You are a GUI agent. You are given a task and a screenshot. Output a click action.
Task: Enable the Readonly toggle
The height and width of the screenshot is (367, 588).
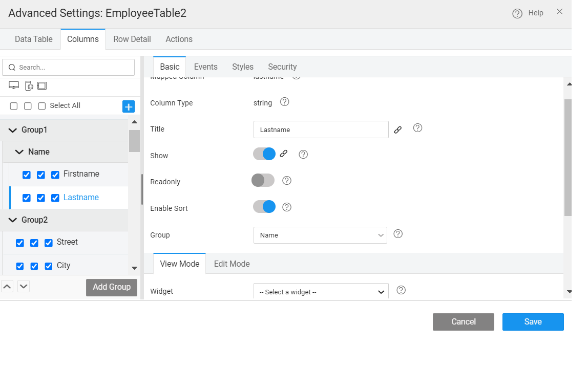click(263, 180)
